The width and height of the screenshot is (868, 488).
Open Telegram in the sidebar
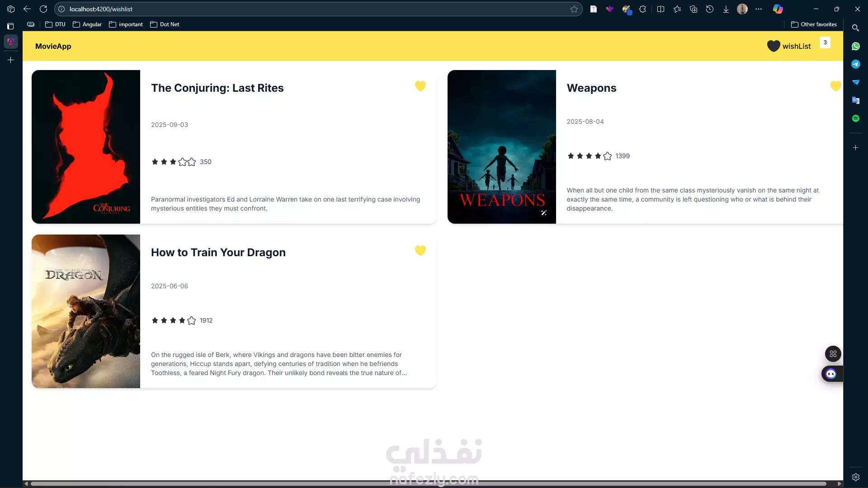(x=855, y=64)
